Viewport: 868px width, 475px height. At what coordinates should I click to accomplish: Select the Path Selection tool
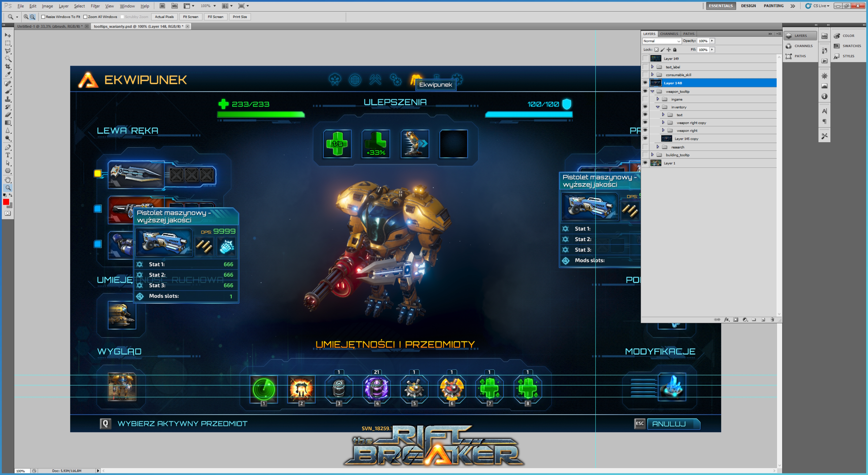[x=8, y=163]
